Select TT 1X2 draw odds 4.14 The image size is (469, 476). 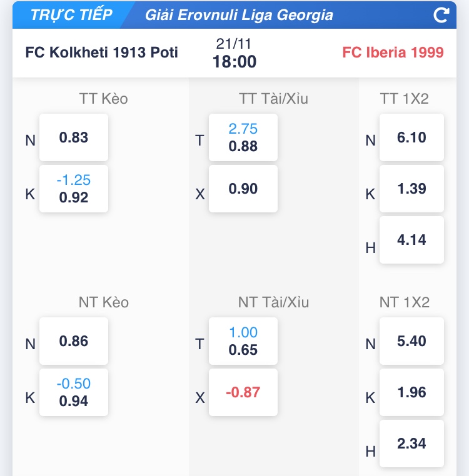pyautogui.click(x=411, y=240)
